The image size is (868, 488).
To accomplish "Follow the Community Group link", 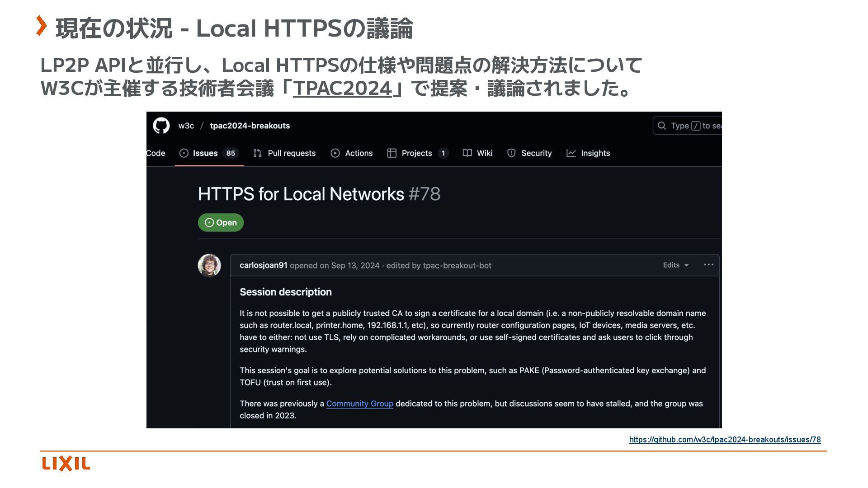I will (x=360, y=404).
